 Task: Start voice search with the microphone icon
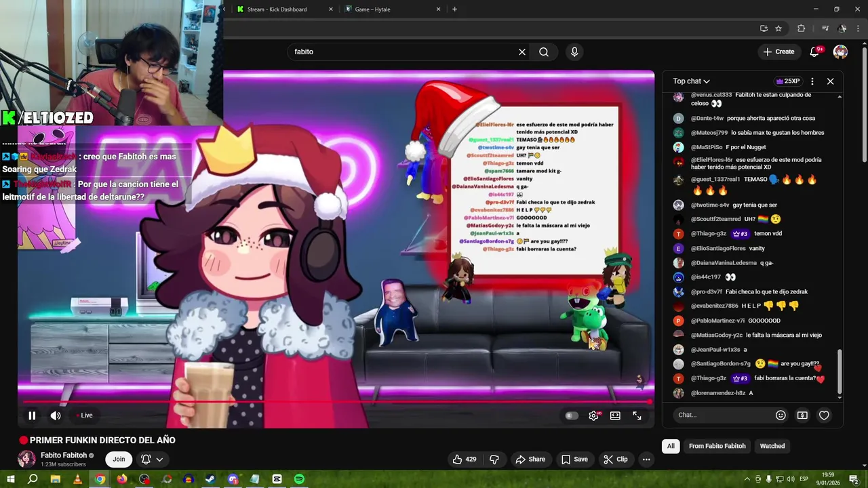574,52
